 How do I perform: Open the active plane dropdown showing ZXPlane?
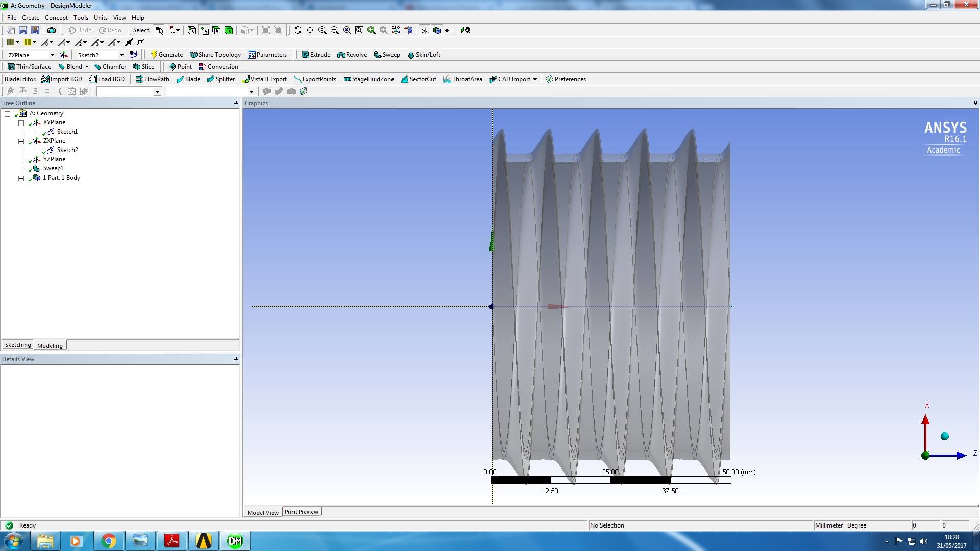coord(52,55)
